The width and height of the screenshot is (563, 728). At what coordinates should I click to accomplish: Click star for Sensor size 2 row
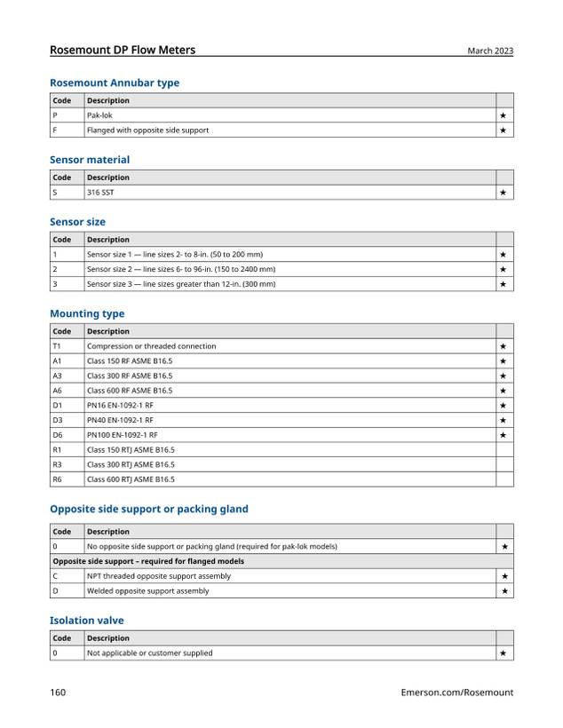[504, 269]
